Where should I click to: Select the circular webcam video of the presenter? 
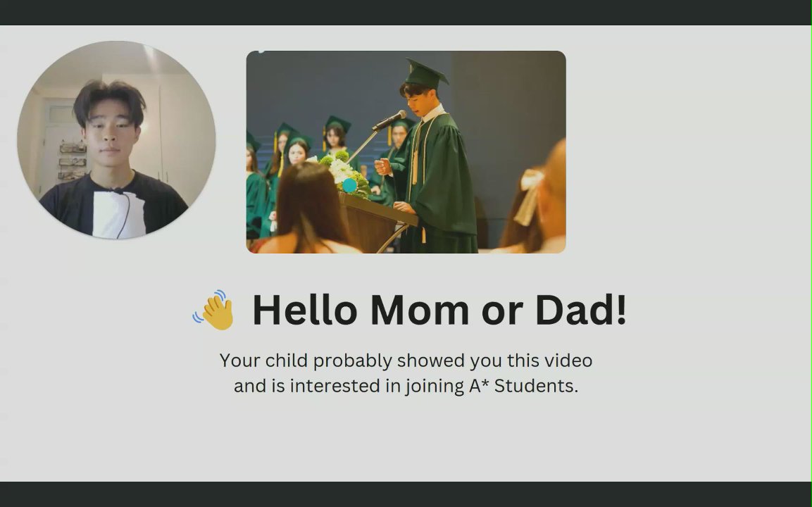(x=116, y=139)
